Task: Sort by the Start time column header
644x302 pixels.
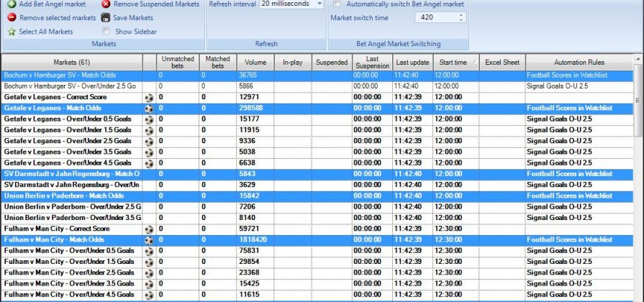Action: point(451,63)
